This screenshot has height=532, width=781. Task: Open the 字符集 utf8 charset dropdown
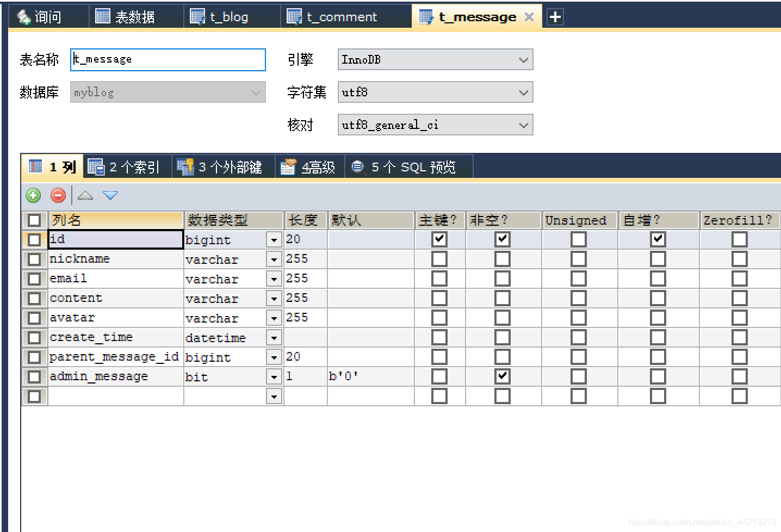(x=435, y=92)
